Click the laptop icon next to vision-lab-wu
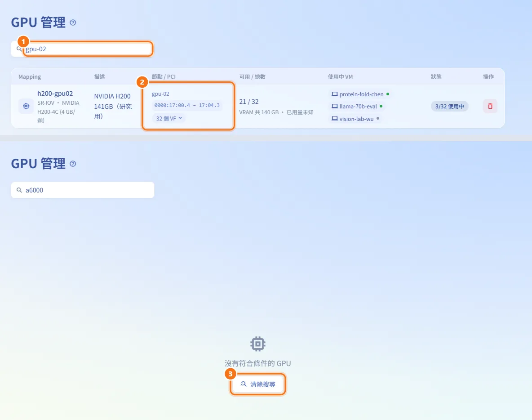The image size is (532, 420). pyautogui.click(x=335, y=119)
